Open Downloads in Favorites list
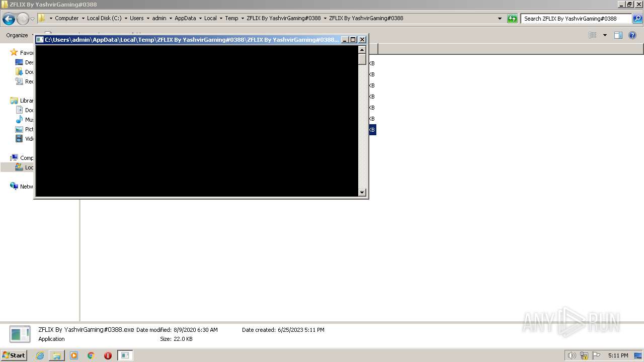644x362 pixels. pos(25,72)
